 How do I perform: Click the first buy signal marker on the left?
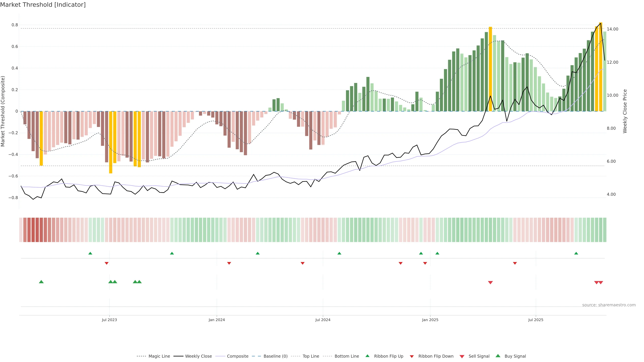41,282
